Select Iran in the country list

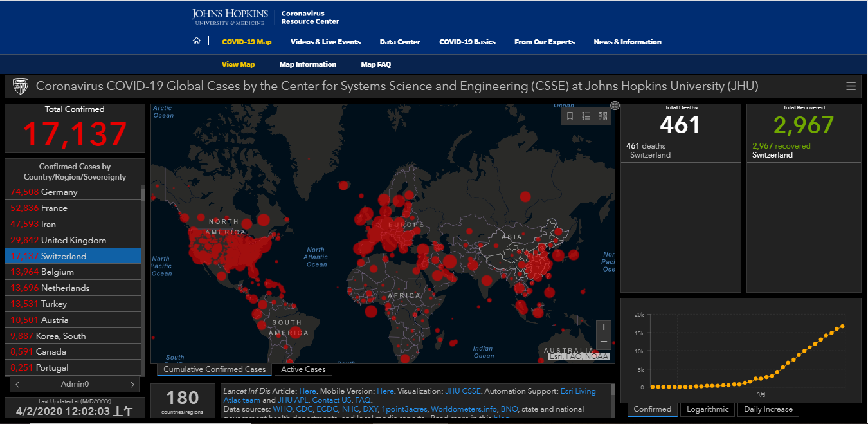pos(73,224)
